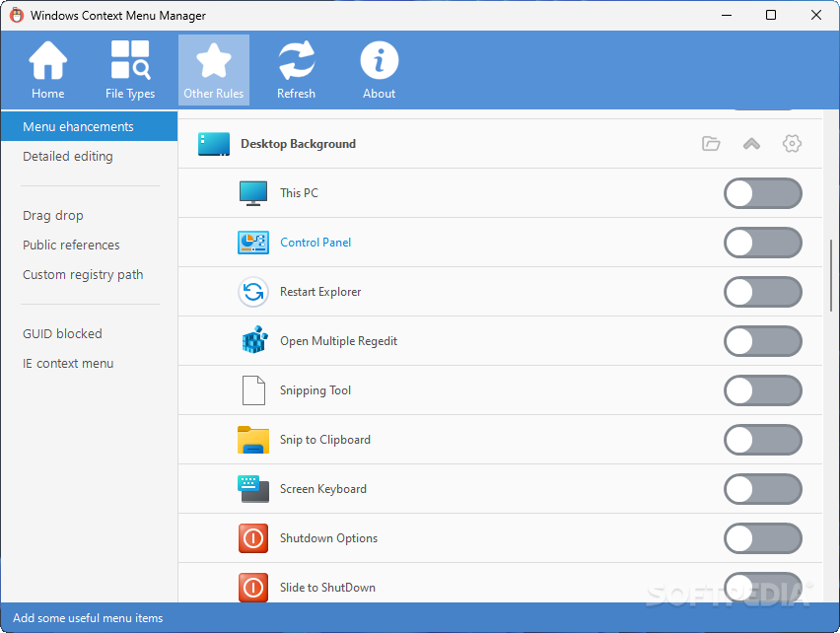The height and width of the screenshot is (633, 840).
Task: Click the Restart Explorer label
Action: pyautogui.click(x=320, y=292)
